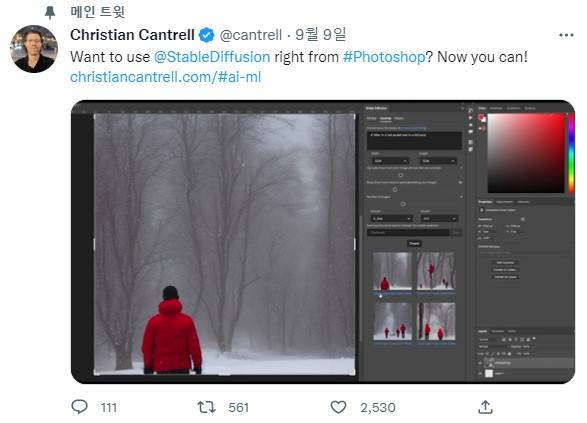Click the Christian Cantrell display name
The image size is (587, 423).
point(132,35)
